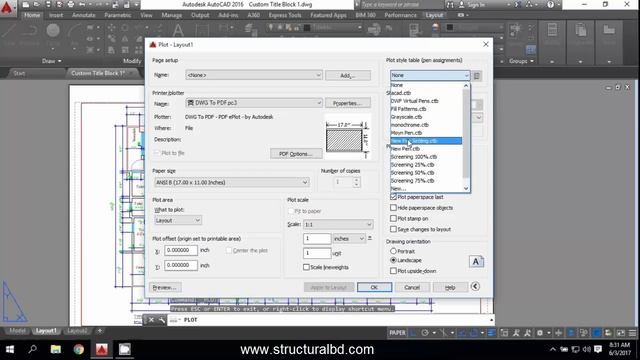Viewport: 640px width, 360px height.
Task: Close the command line with the X icon
Action: (151, 320)
